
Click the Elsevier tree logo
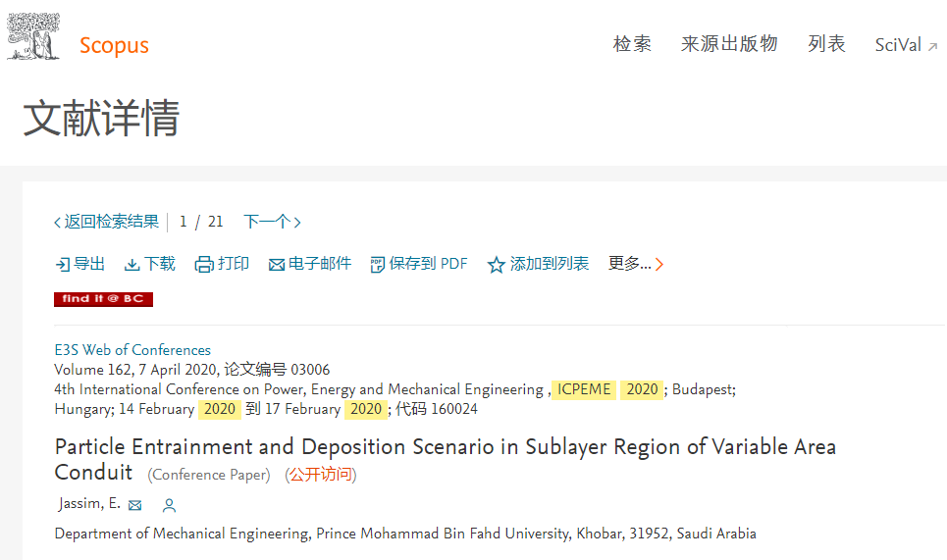33,37
